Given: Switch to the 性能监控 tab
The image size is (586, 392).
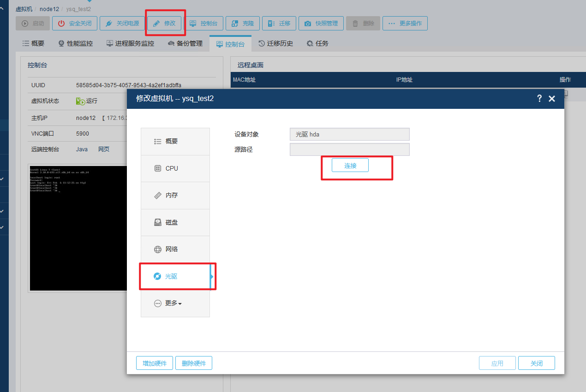Looking at the screenshot, I should click(75, 43).
